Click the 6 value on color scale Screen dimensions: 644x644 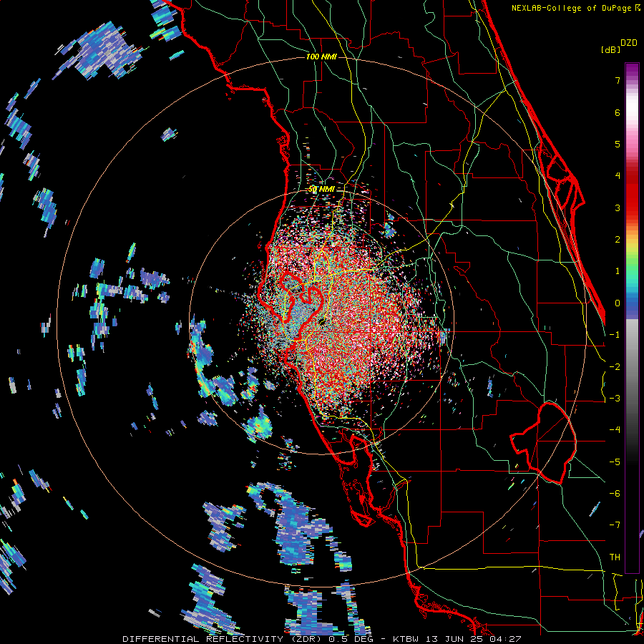click(x=618, y=112)
